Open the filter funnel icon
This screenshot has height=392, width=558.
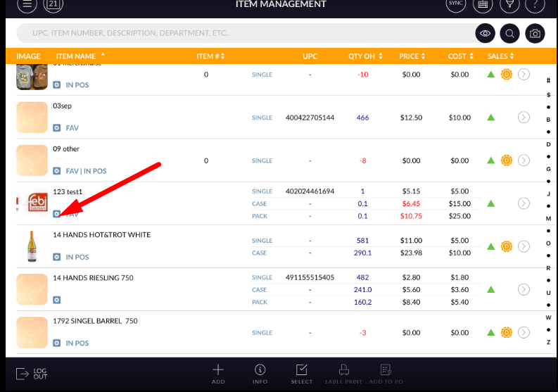(x=509, y=4)
